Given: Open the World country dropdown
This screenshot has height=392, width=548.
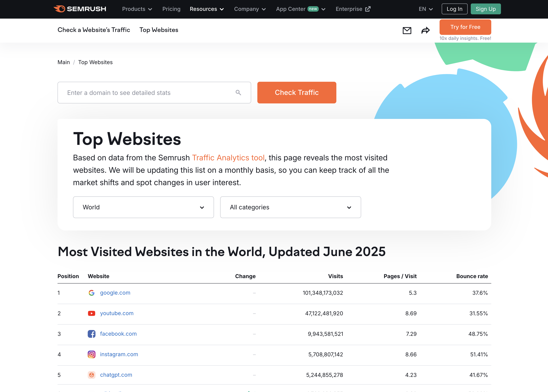Looking at the screenshot, I should 143,207.
